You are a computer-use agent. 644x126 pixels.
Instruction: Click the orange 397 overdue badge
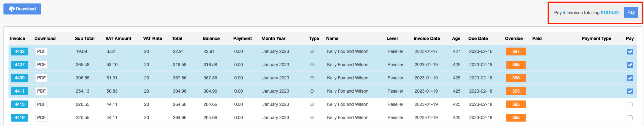516,51
